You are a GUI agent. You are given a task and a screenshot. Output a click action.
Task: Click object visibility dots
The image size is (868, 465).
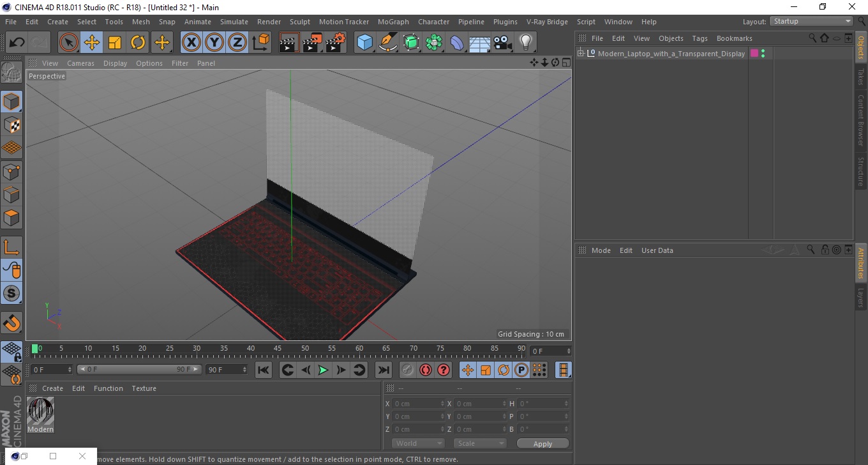(x=763, y=54)
